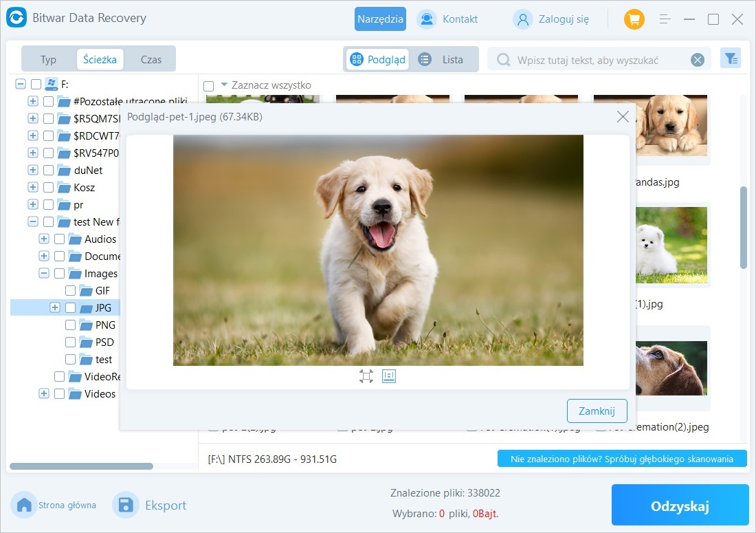
Task: Expand the Audios folder node
Action: [44, 239]
